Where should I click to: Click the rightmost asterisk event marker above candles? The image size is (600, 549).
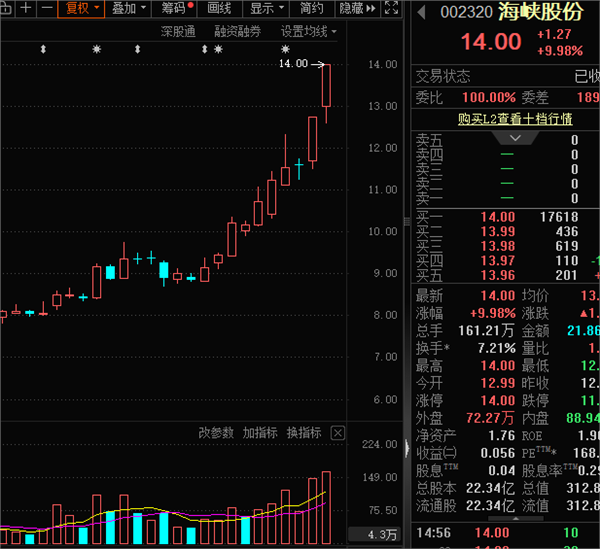click(x=287, y=49)
